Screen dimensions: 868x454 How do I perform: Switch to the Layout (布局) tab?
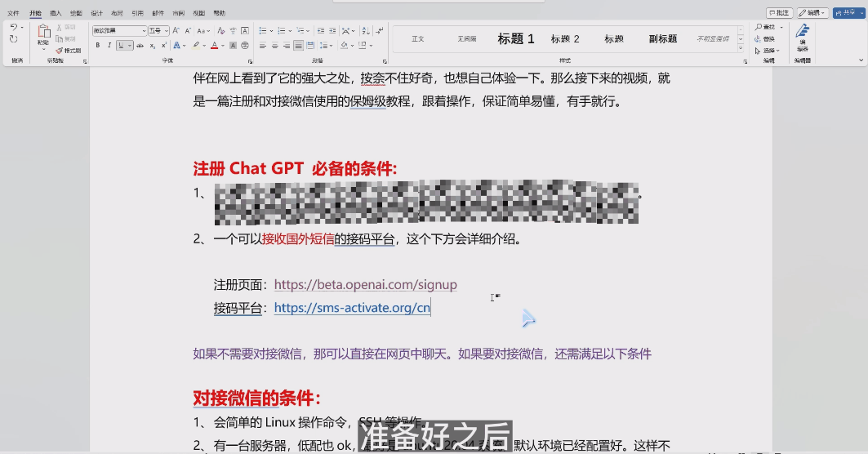(x=117, y=13)
